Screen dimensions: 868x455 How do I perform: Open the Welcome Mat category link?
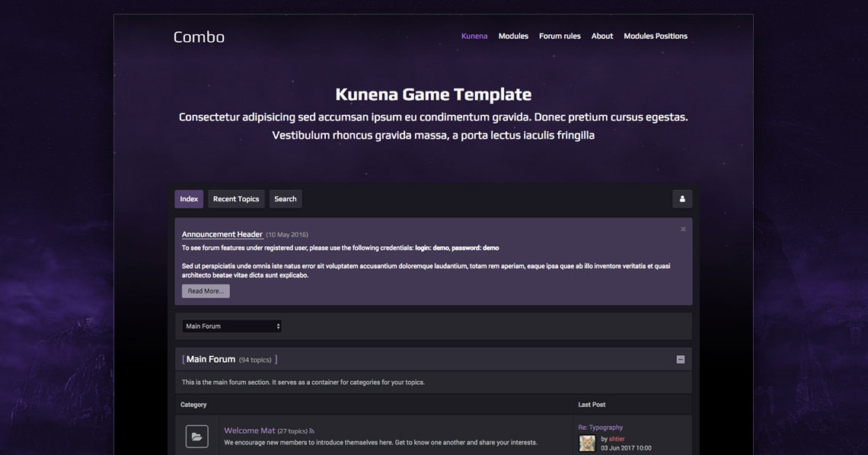pos(249,431)
